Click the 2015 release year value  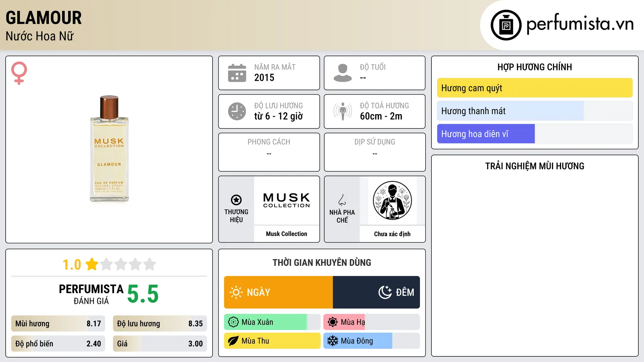[x=264, y=78]
